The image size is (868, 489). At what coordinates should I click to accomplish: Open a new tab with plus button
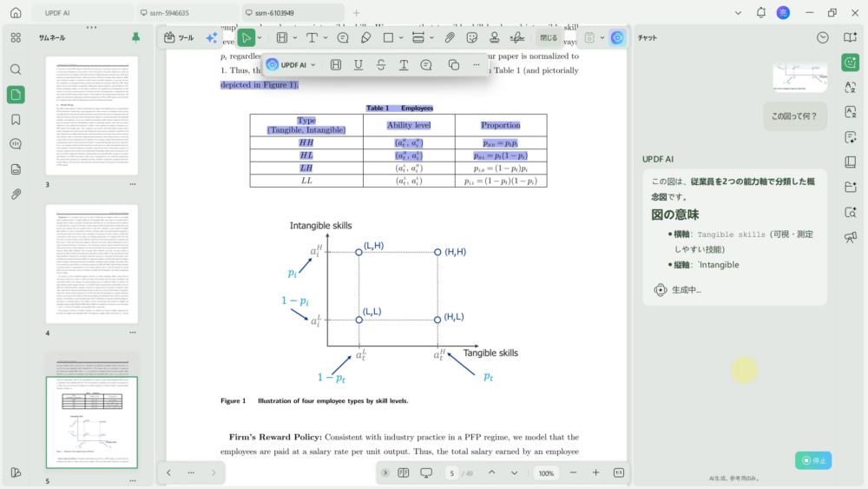pos(357,12)
